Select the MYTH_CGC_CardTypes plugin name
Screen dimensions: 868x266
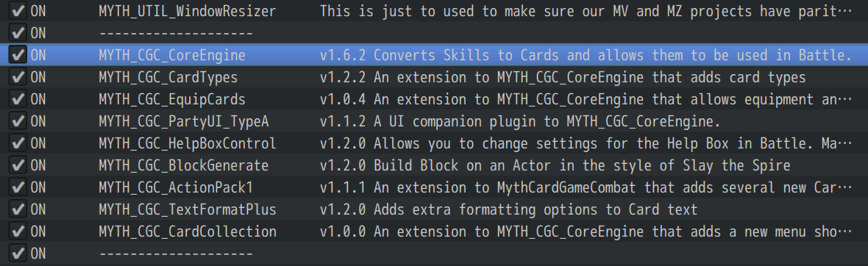coord(168,77)
